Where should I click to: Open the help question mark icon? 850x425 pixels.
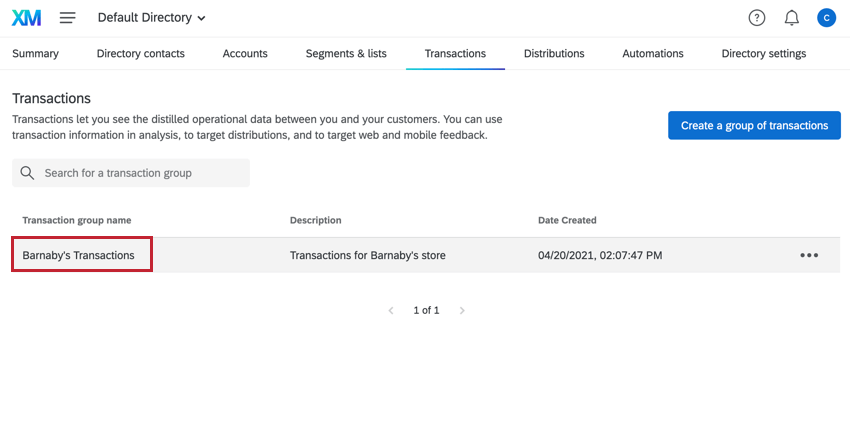point(757,18)
